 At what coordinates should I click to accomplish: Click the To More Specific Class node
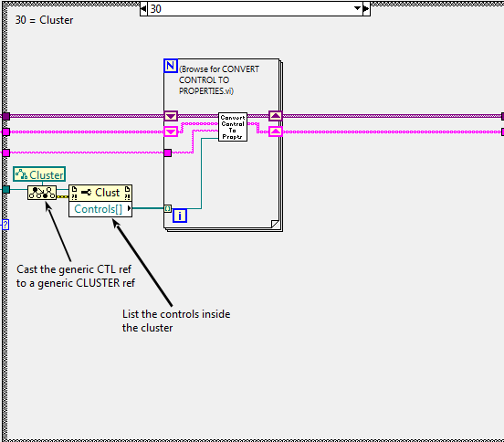(x=42, y=193)
